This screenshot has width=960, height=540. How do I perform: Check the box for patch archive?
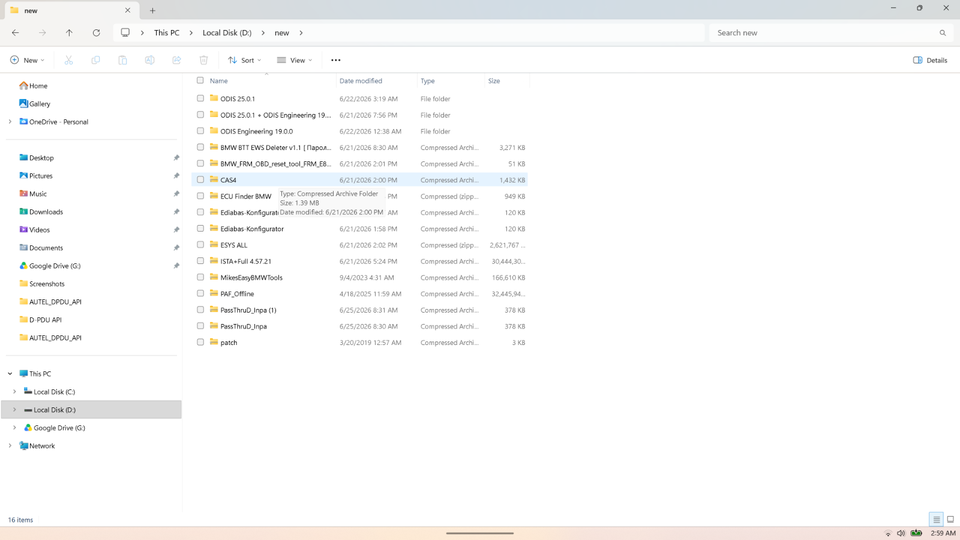[x=200, y=342]
